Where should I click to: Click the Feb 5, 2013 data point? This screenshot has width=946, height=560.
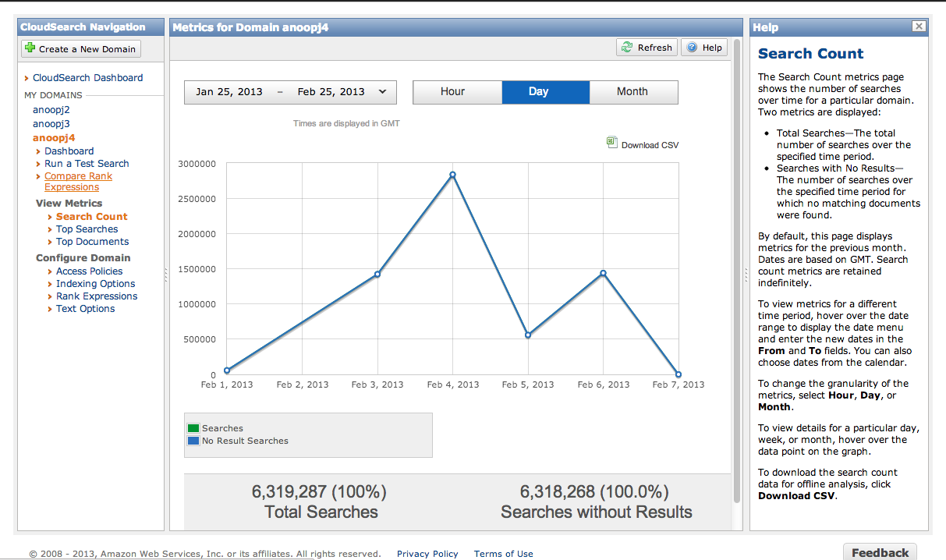click(528, 335)
